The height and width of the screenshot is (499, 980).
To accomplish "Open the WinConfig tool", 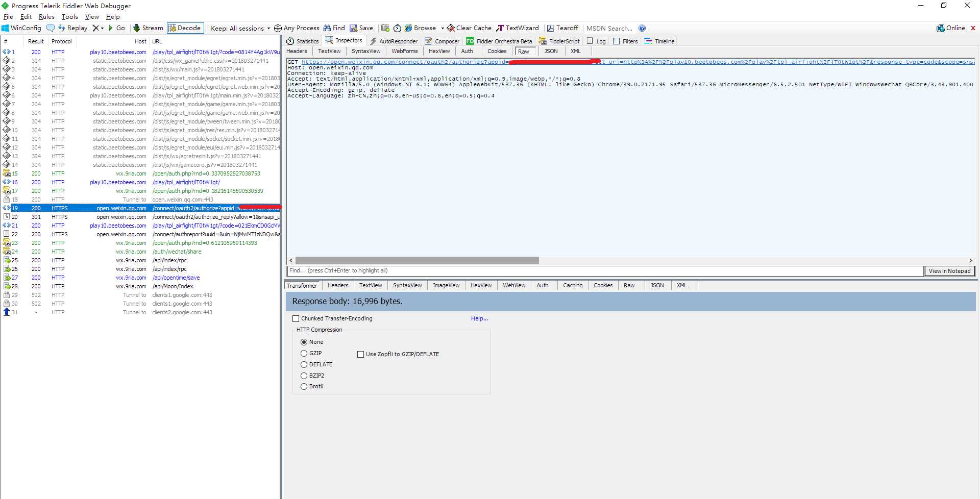I will click(x=21, y=28).
